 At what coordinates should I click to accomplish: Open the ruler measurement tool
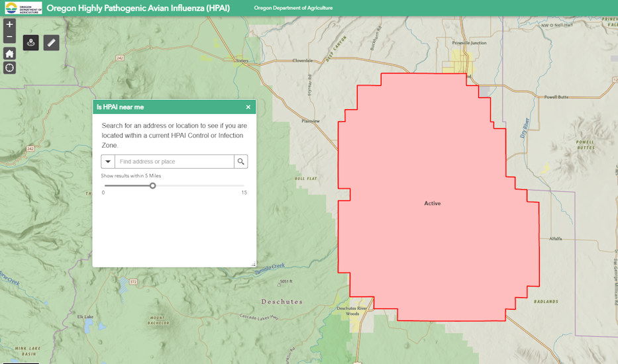point(52,43)
